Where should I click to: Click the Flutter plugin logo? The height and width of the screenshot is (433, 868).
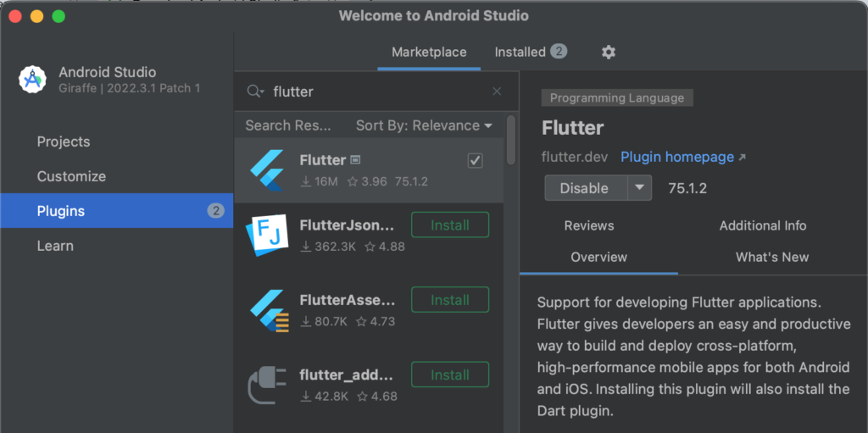pyautogui.click(x=267, y=170)
